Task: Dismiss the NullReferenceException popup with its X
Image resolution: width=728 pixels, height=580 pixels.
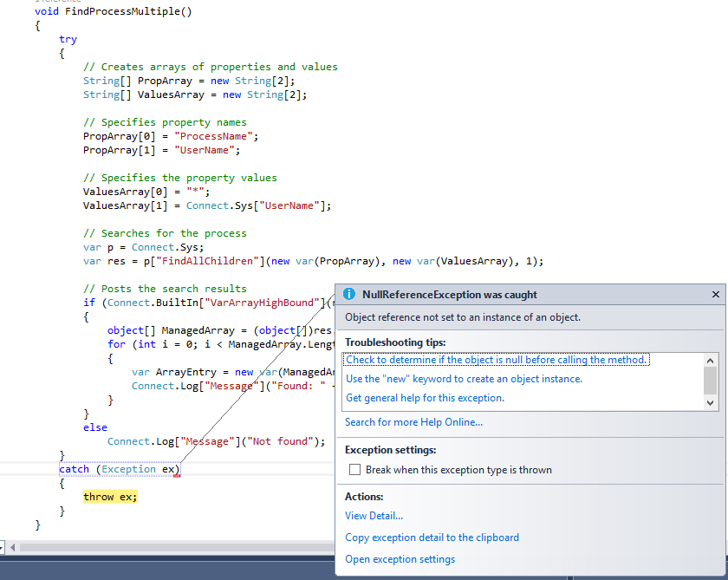Action: click(715, 294)
